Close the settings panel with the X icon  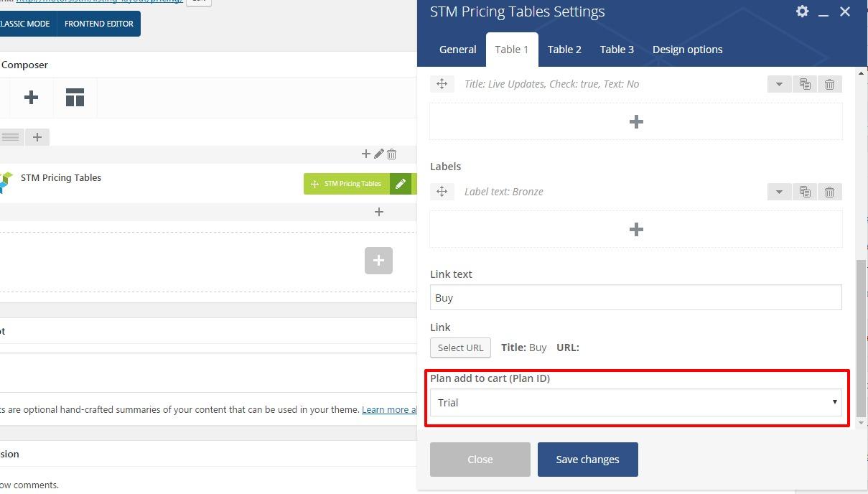pyautogui.click(x=845, y=11)
